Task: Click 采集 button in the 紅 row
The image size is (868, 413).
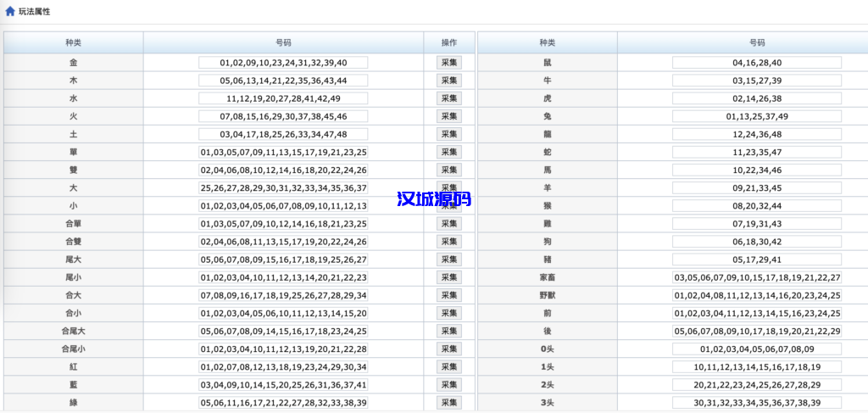Action: [x=448, y=367]
